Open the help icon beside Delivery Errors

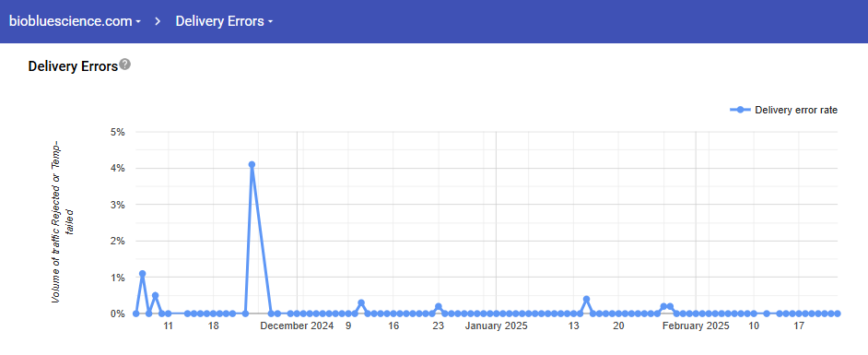[x=125, y=65]
